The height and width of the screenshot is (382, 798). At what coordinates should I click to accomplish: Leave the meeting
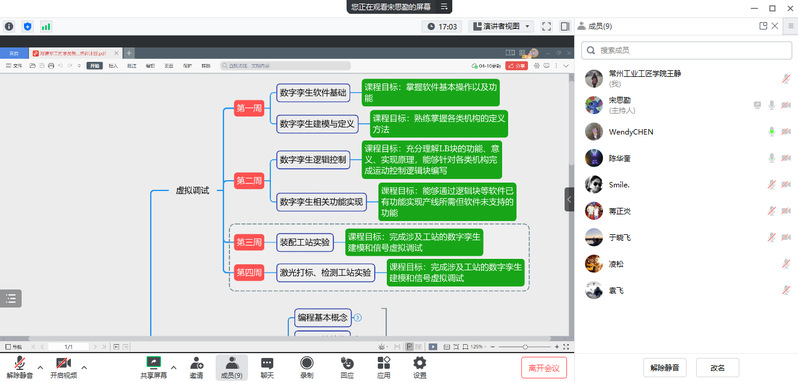pos(544,368)
